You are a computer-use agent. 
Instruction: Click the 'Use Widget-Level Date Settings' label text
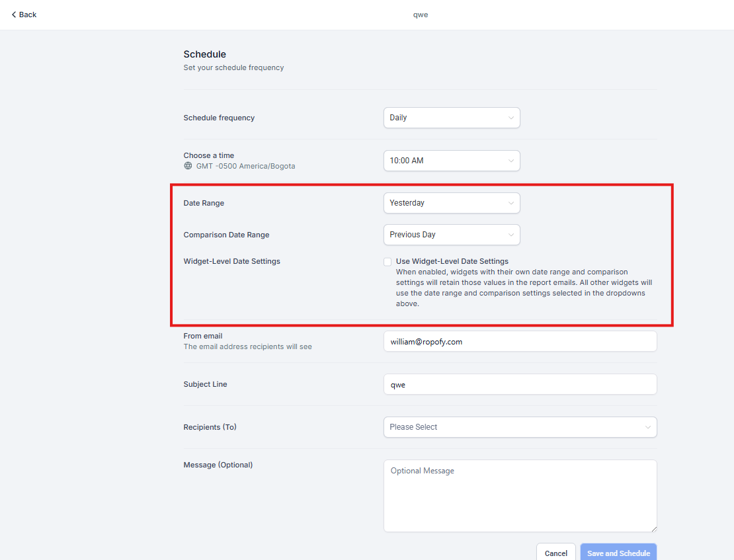[x=452, y=261]
